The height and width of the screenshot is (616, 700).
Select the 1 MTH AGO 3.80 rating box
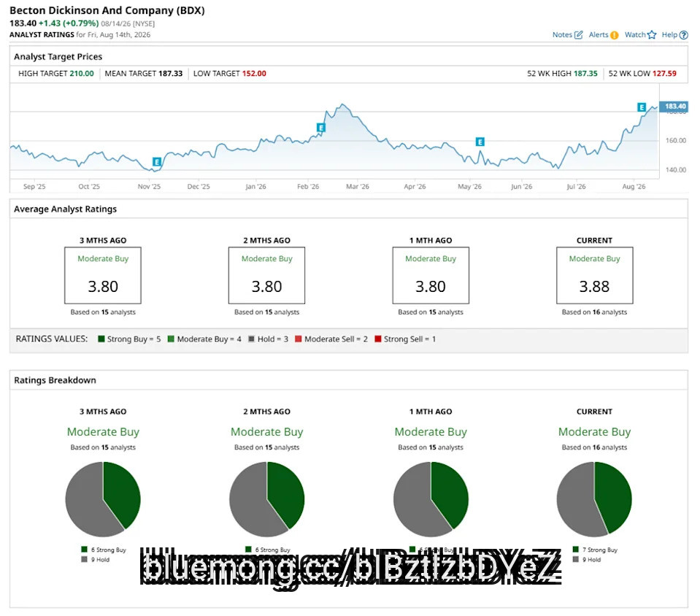pyautogui.click(x=431, y=275)
